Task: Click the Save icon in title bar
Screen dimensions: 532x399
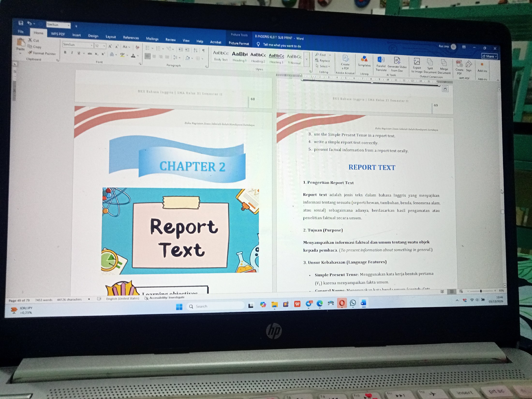Action: pyautogui.click(x=21, y=23)
